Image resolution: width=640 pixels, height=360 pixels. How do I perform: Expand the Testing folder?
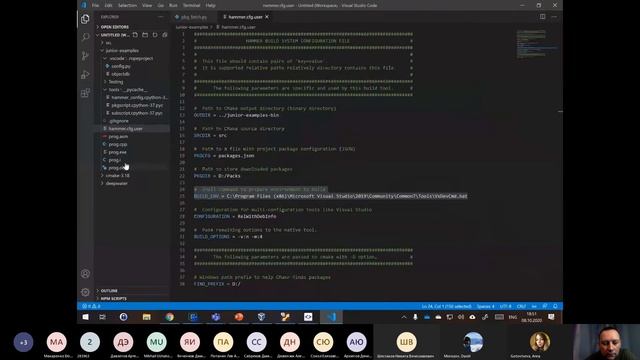(116, 82)
